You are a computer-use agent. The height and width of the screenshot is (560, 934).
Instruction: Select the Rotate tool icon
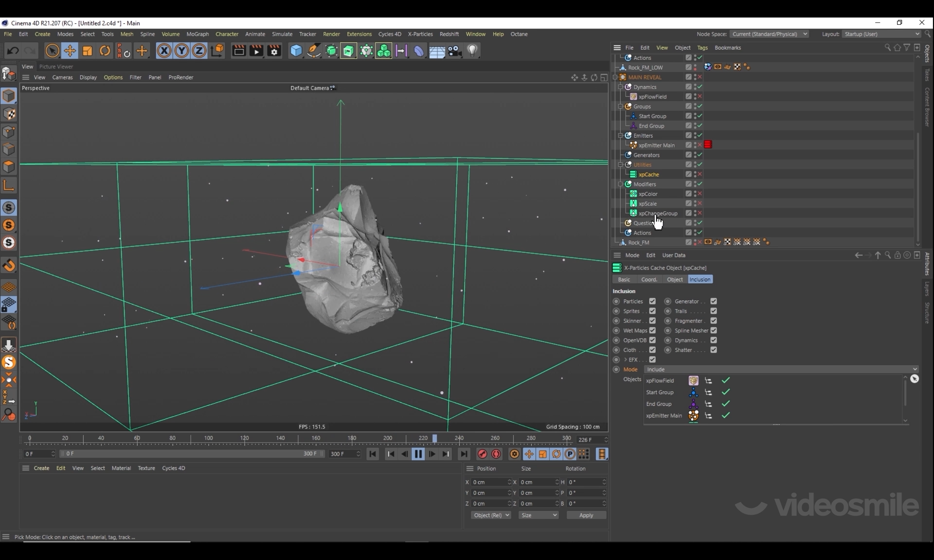point(105,51)
